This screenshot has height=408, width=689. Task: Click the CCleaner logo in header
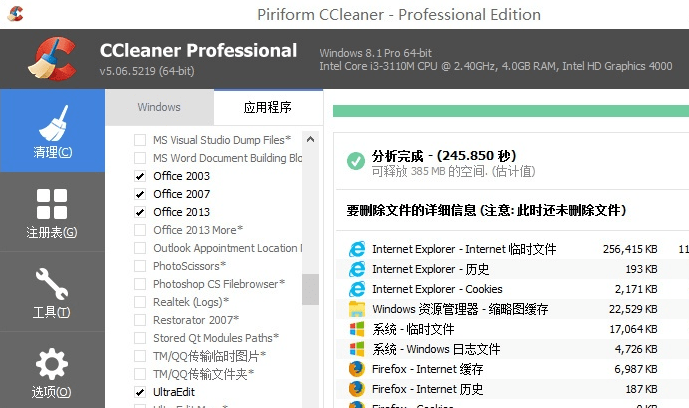point(52,59)
